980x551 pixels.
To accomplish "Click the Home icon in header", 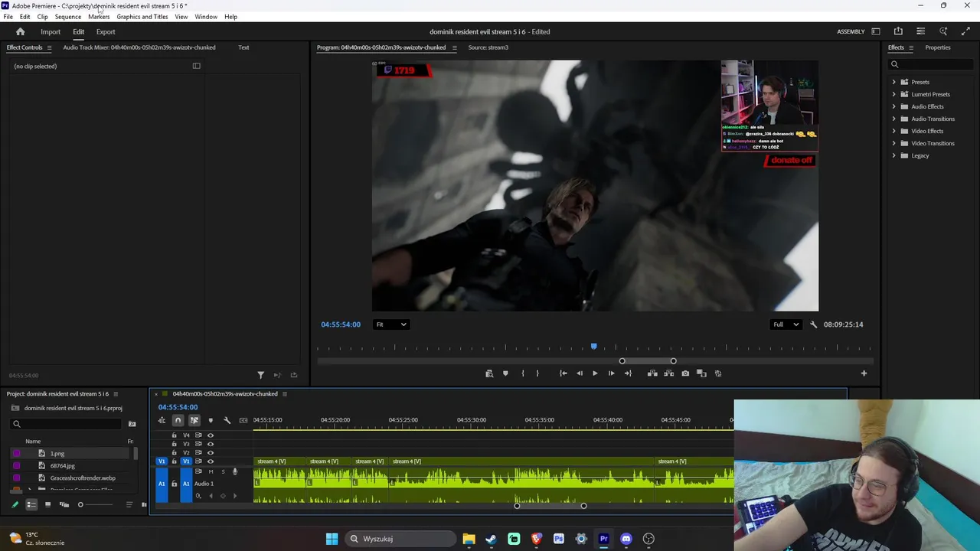I will (21, 32).
